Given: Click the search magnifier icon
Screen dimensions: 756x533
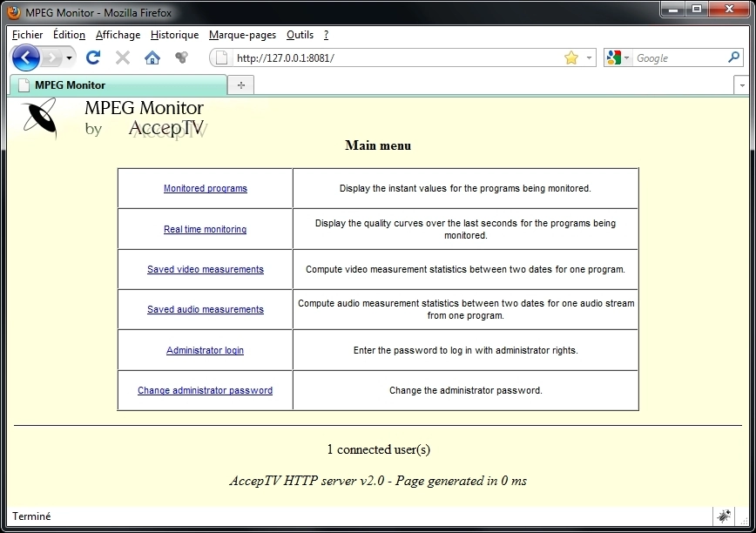Looking at the screenshot, I should point(733,57).
